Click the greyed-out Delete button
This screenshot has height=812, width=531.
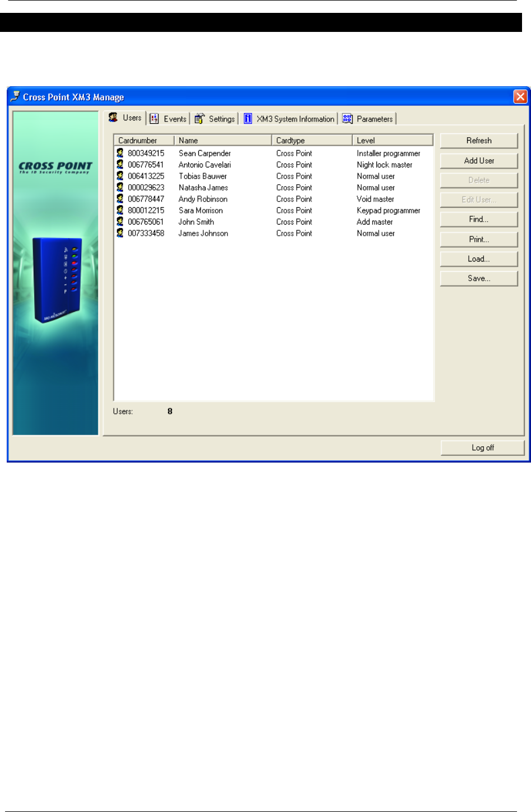pyautogui.click(x=479, y=180)
